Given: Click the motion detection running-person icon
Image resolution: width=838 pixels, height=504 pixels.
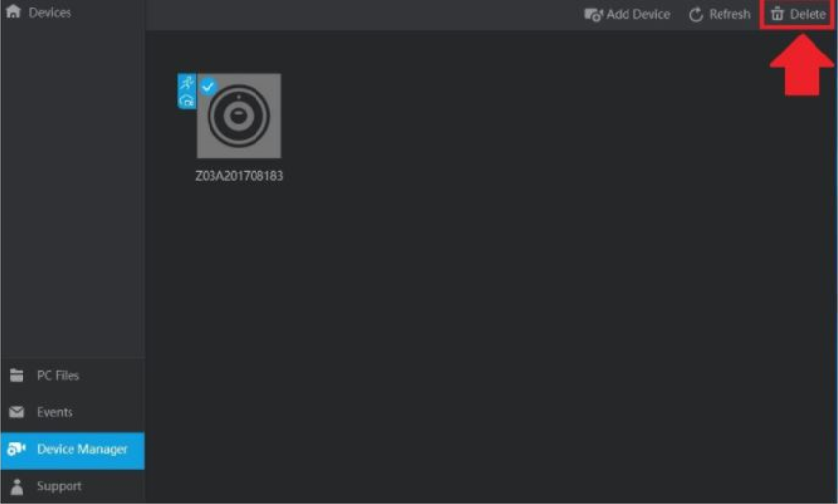Looking at the screenshot, I should coord(187,82).
